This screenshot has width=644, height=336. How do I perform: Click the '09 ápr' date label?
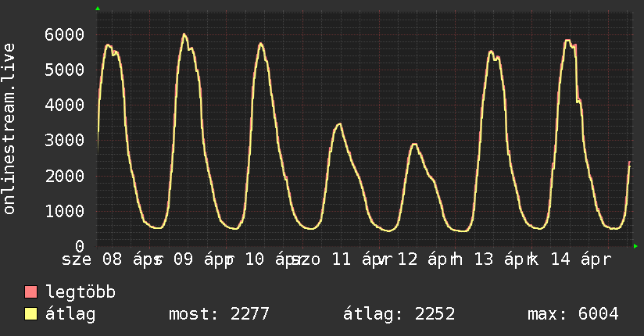(204, 259)
